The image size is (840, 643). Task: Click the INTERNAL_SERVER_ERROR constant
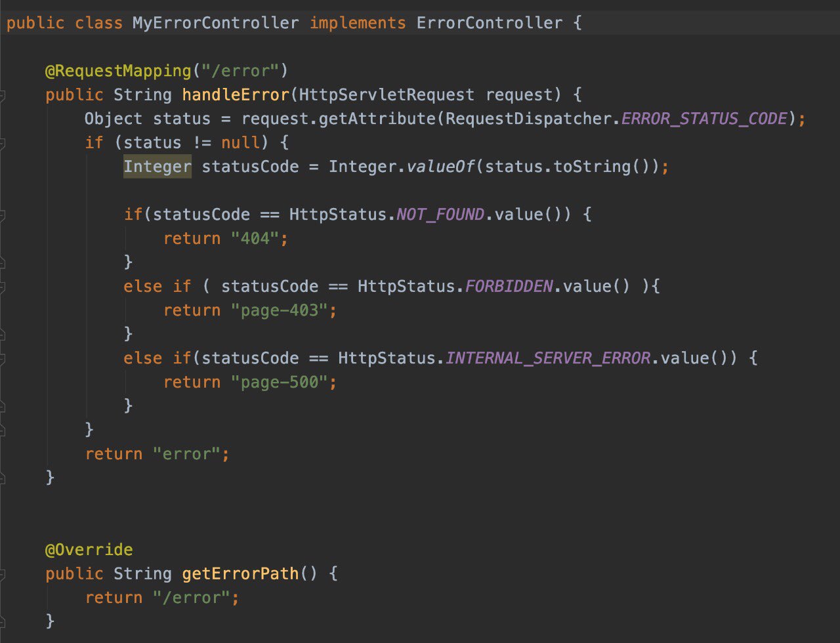pyautogui.click(x=548, y=358)
